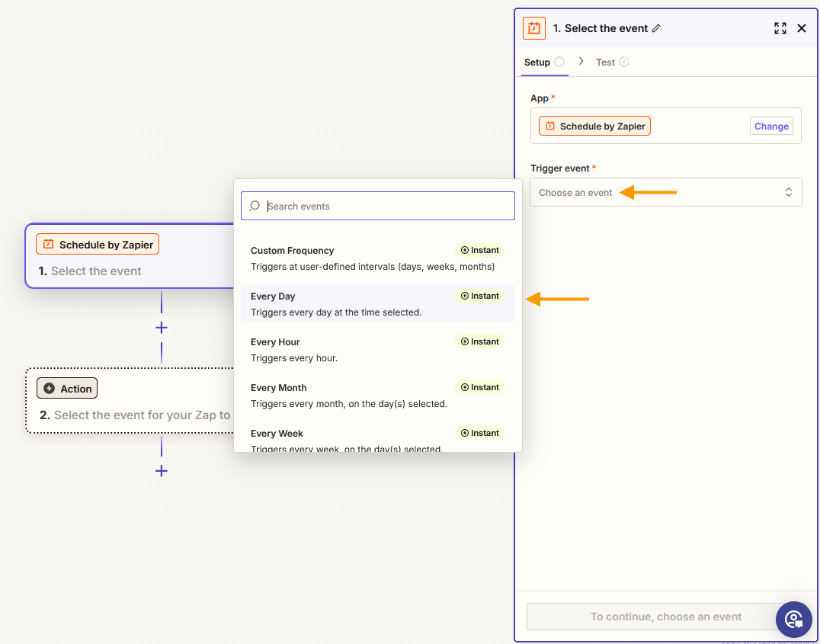This screenshot has height=644, width=820.
Task: Click the plus icon between trigger and action
Action: tap(162, 328)
